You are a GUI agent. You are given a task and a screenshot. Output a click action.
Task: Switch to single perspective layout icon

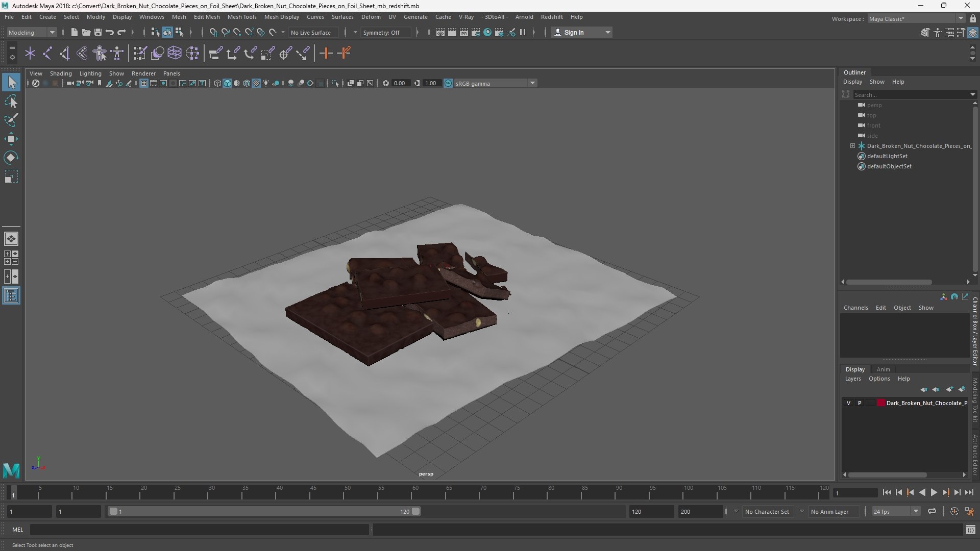pos(11,239)
